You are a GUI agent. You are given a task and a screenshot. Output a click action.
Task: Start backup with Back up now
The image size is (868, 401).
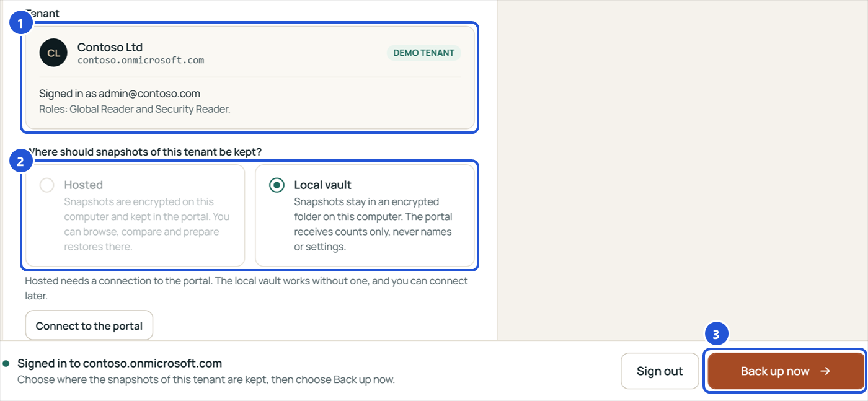[786, 371]
